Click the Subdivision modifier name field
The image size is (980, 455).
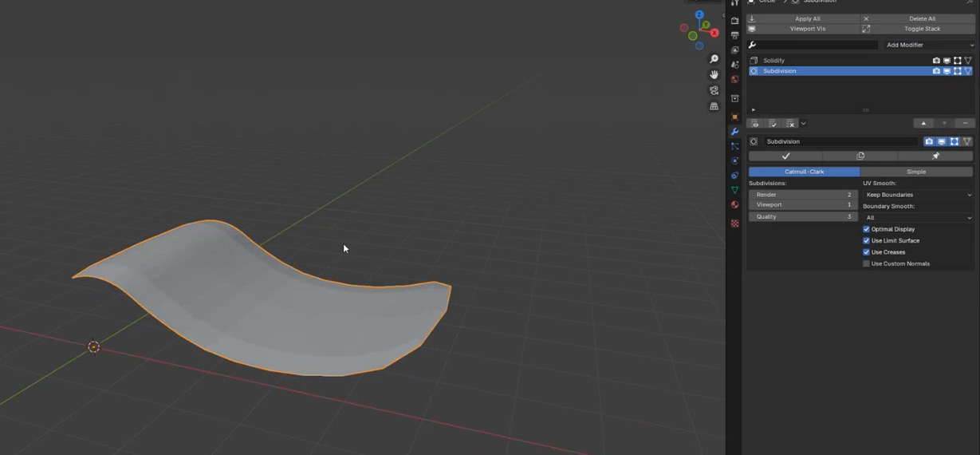pyautogui.click(x=840, y=141)
